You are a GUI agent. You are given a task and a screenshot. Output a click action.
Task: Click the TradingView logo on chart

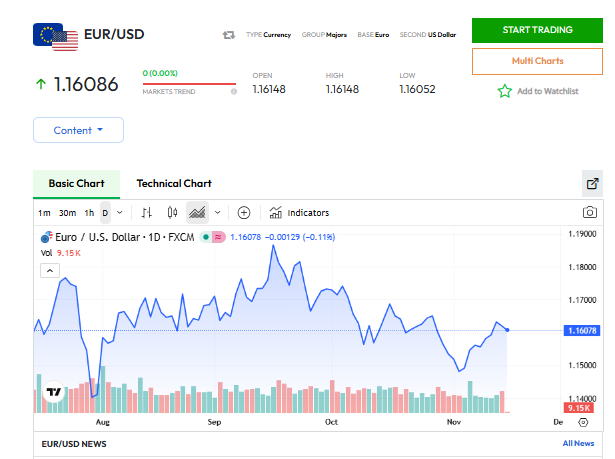point(54,392)
